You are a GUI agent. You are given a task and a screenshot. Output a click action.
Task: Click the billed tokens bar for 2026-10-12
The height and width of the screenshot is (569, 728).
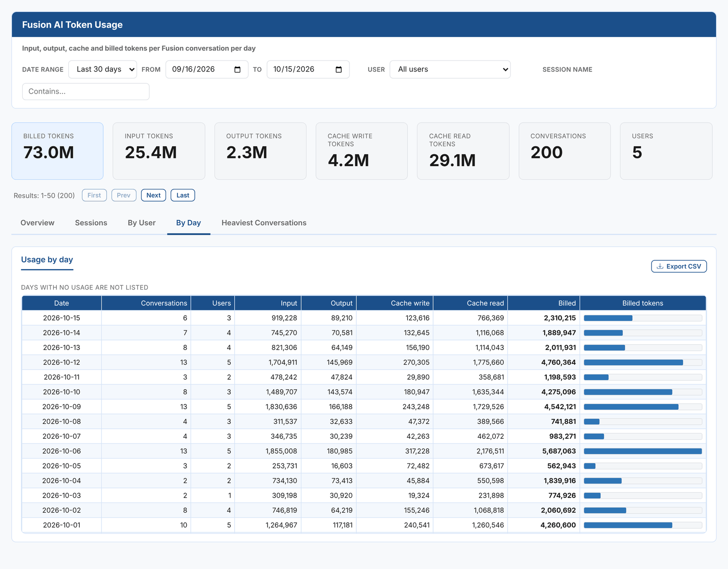click(643, 362)
